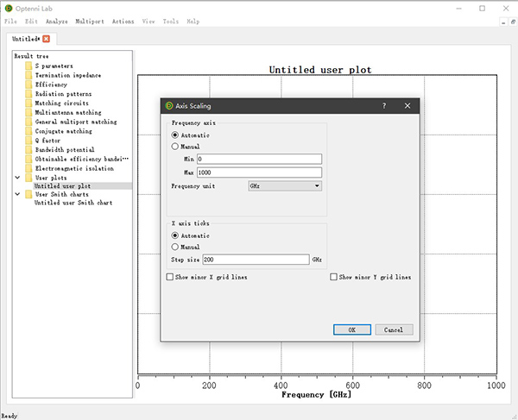Click the Matching circuits folder icon
This screenshot has height=420, width=518.
point(28,103)
